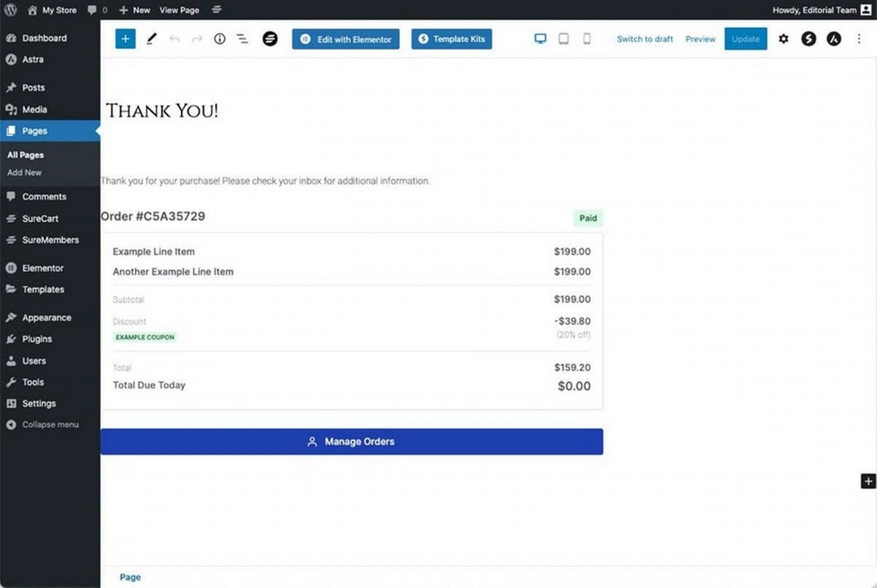This screenshot has height=588, width=877.
Task: Select the pencil edit tool
Action: (x=152, y=39)
